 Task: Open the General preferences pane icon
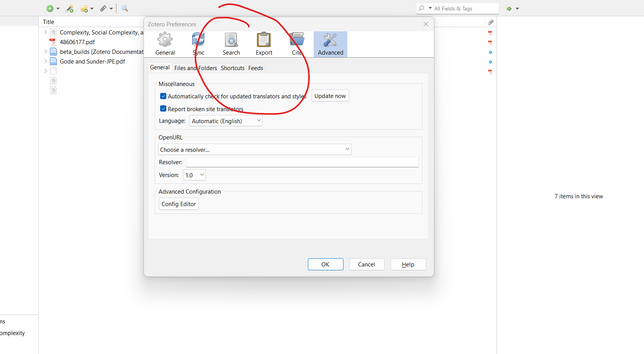[x=165, y=44]
